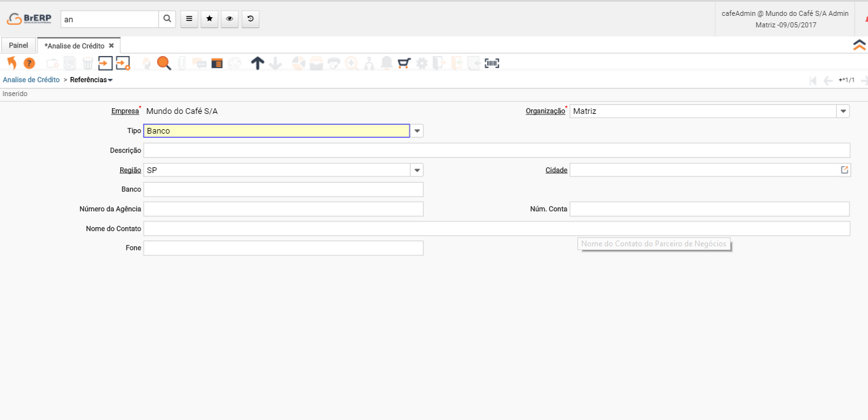Click the search button beside the menu lookup
The image size is (868, 420).
point(167,19)
